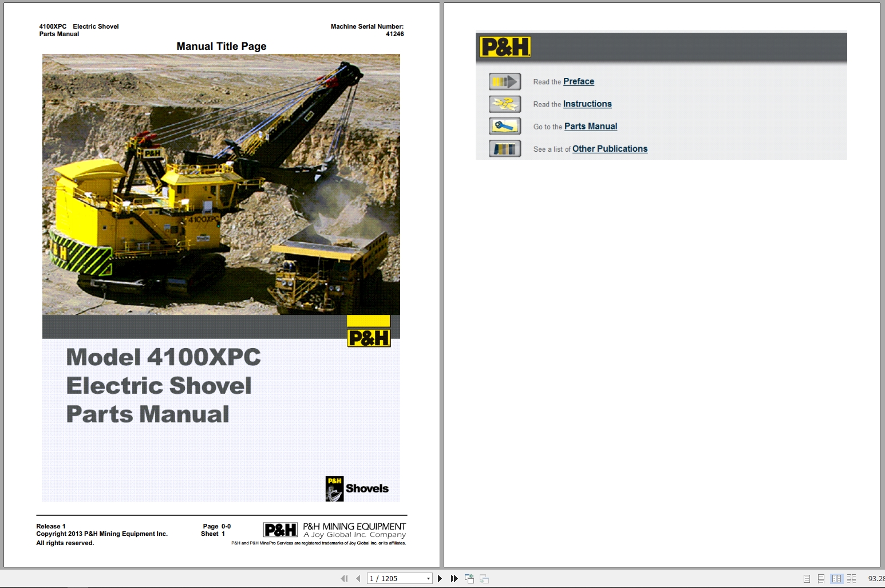885x588 pixels.
Task: Open the Preface link
Action: tap(578, 81)
